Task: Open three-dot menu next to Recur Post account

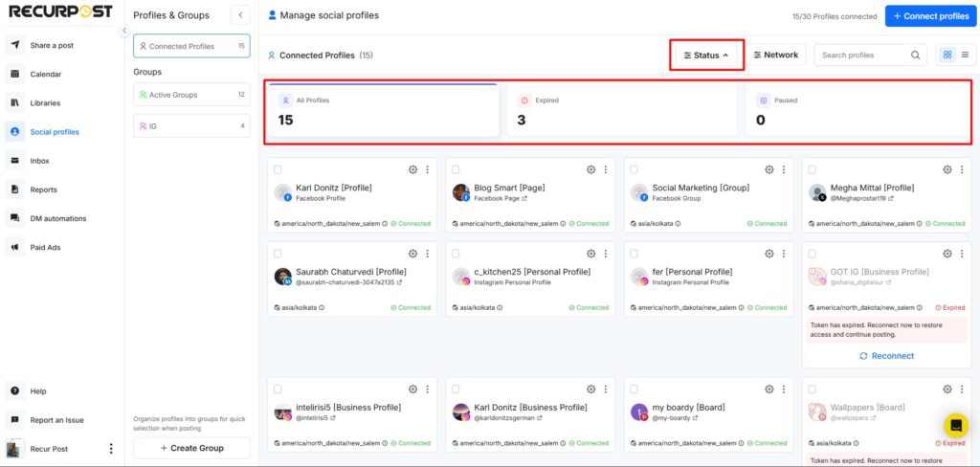Action: (x=111, y=449)
